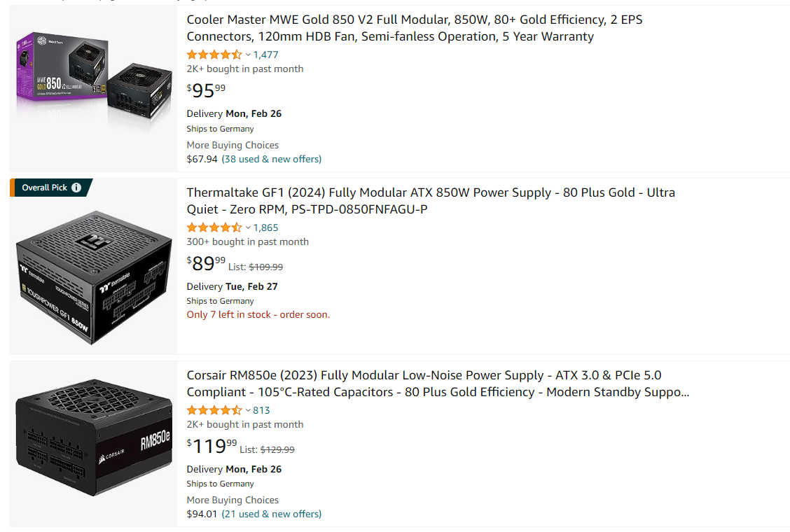View the 1,477 reviews count
The height and width of the screenshot is (532, 790).
(265, 55)
